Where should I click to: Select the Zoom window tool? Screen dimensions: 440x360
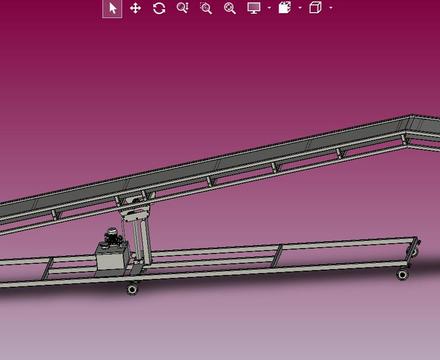click(206, 8)
